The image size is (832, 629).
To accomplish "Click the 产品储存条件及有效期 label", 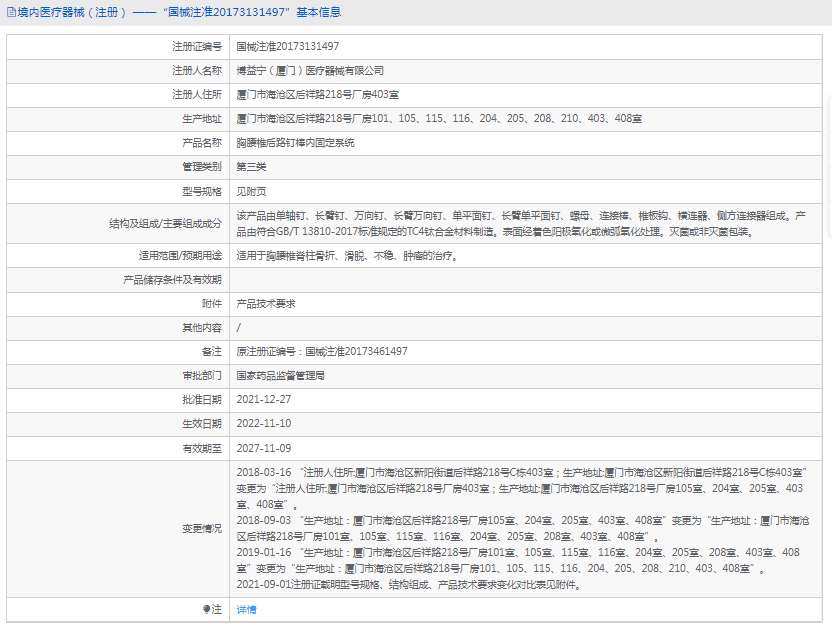I will coord(172,280).
